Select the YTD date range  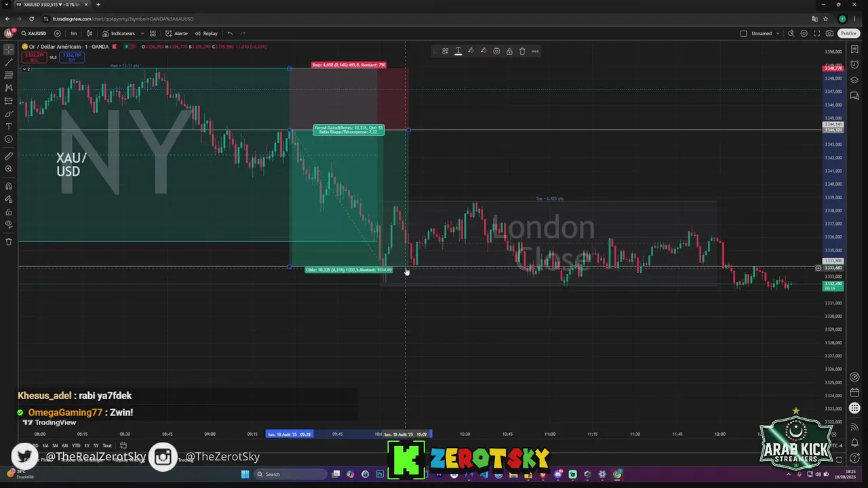tap(76, 445)
